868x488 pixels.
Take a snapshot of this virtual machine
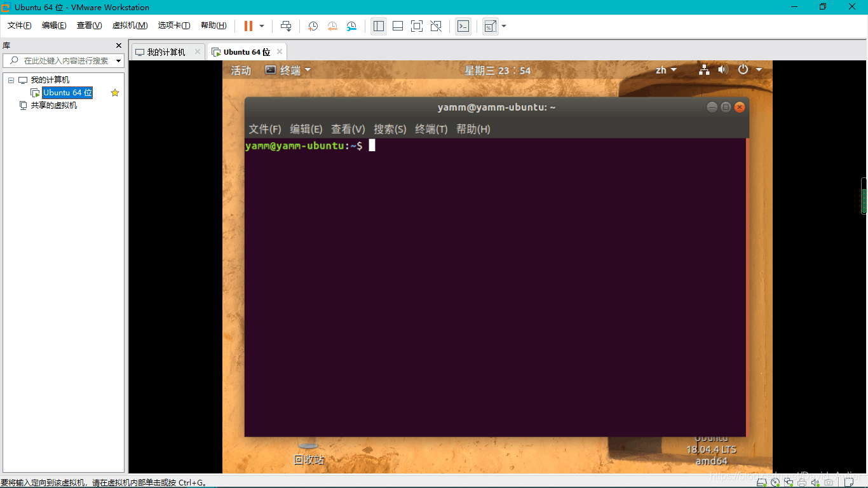point(313,26)
